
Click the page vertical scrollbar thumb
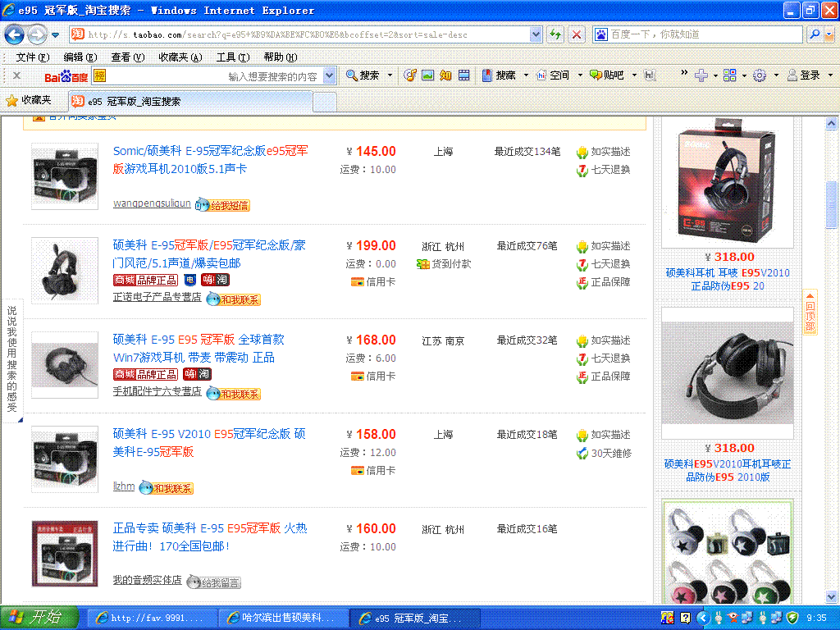[831, 204]
